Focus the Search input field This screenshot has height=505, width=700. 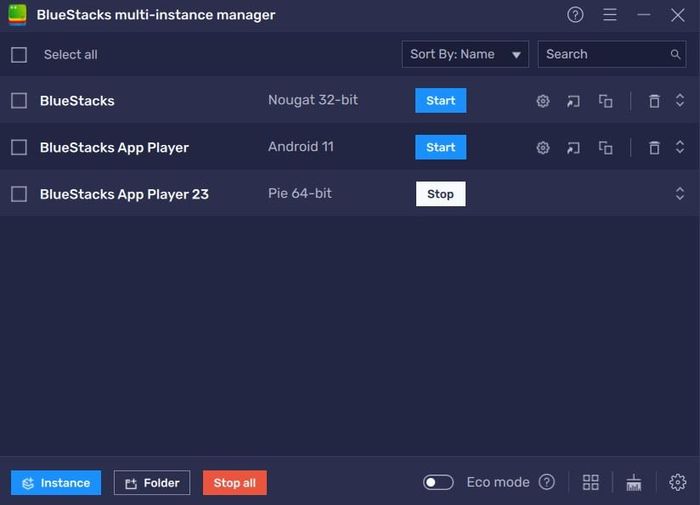612,54
